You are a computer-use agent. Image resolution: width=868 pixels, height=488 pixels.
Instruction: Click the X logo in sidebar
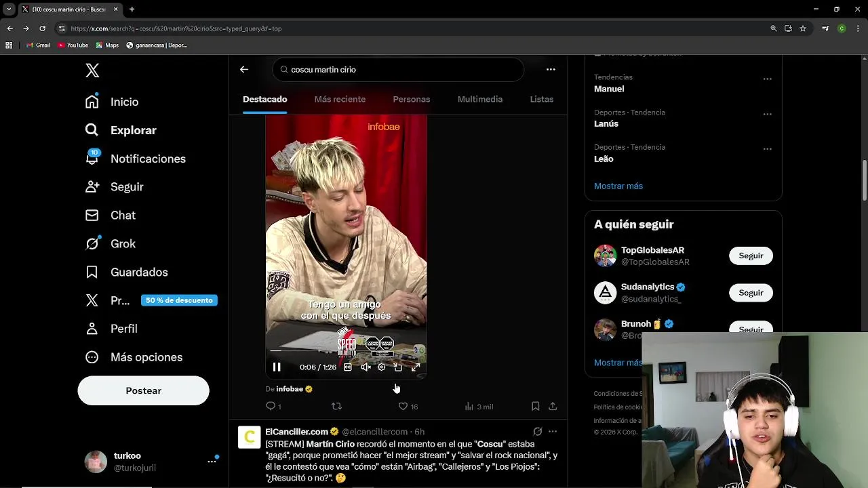(x=92, y=70)
